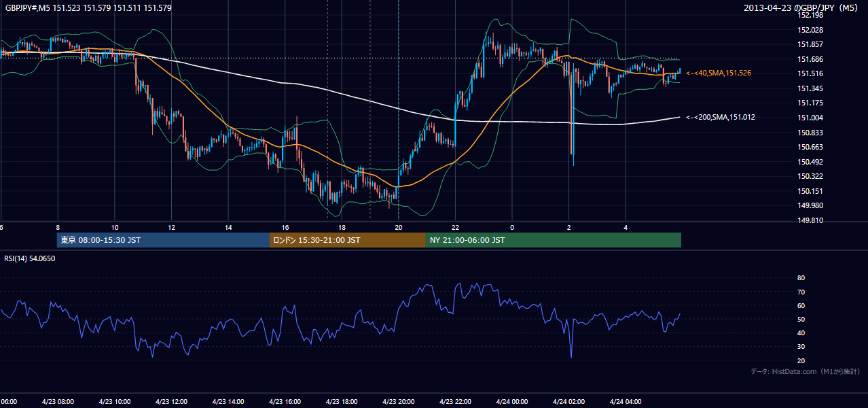Click the 4/23 12:00 bottom time label

pyautogui.click(x=171, y=401)
